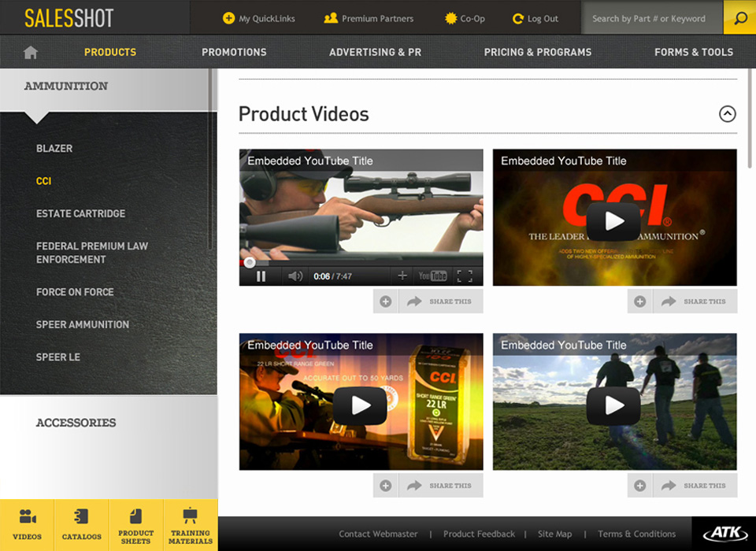Play the men walking in field video
The width and height of the screenshot is (756, 551).
[613, 406]
